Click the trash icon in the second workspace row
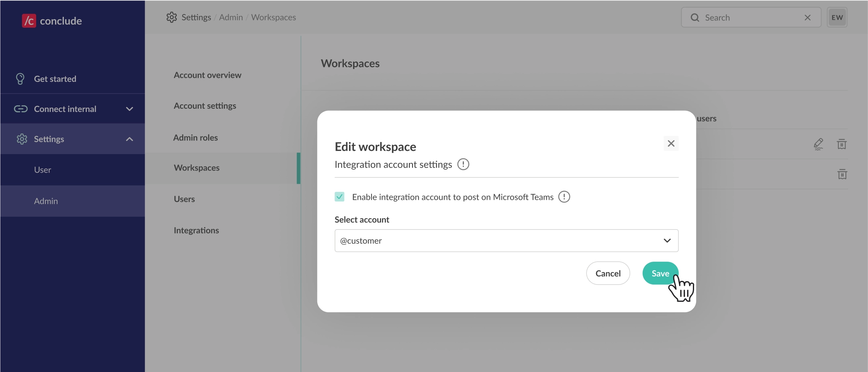 (x=842, y=174)
